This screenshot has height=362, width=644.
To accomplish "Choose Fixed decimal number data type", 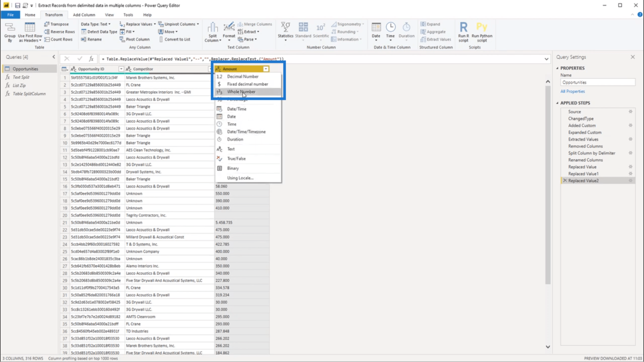I will click(x=248, y=84).
